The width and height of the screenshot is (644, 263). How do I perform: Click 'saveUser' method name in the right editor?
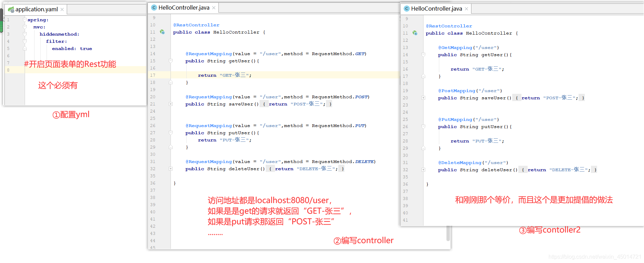(x=494, y=98)
